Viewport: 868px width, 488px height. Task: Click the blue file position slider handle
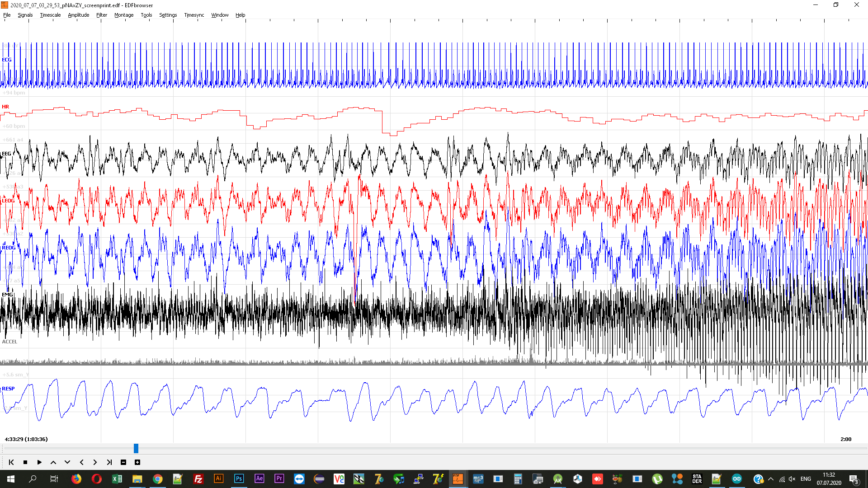click(x=136, y=448)
